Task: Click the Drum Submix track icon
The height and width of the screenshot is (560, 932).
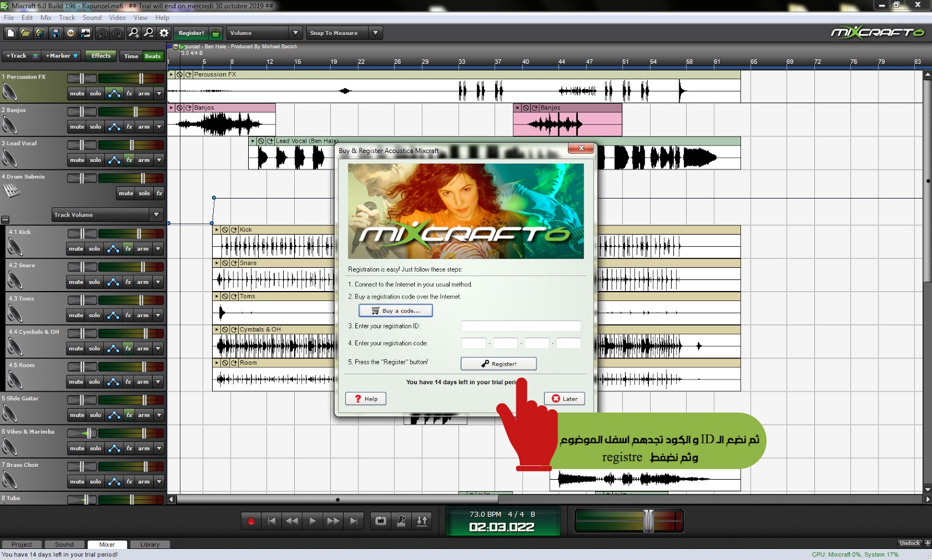Action: tap(11, 190)
